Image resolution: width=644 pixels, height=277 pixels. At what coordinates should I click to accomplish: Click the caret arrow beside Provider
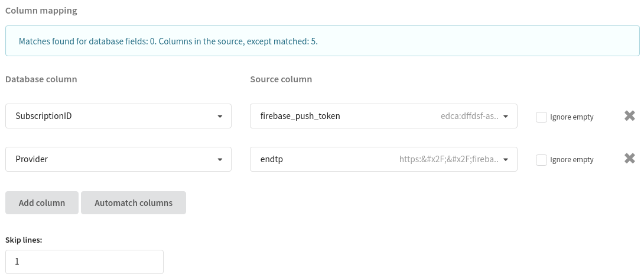click(220, 159)
